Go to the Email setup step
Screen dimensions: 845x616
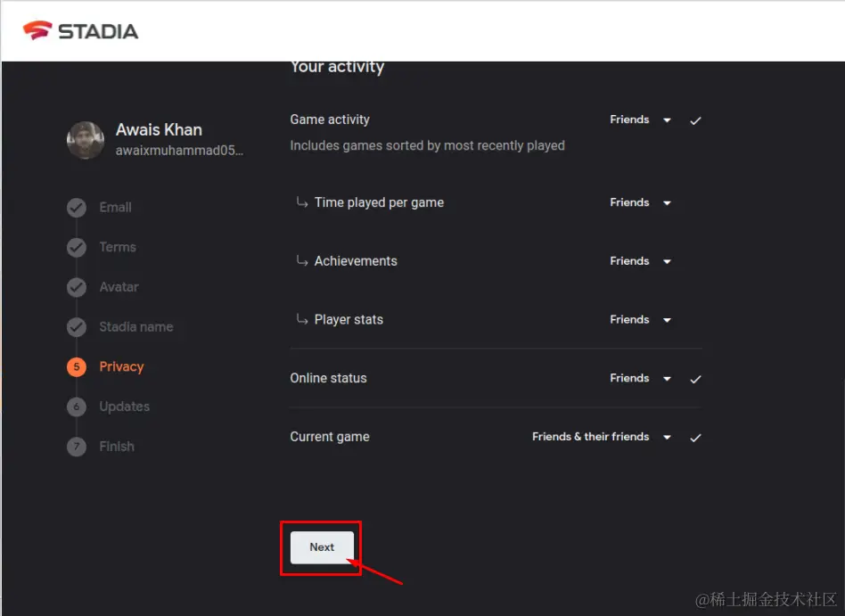[x=115, y=208]
